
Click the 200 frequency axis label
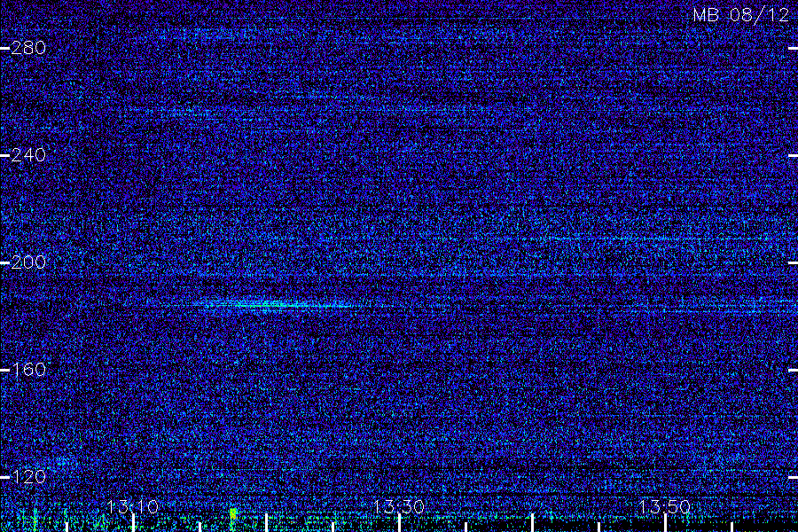pos(28,262)
